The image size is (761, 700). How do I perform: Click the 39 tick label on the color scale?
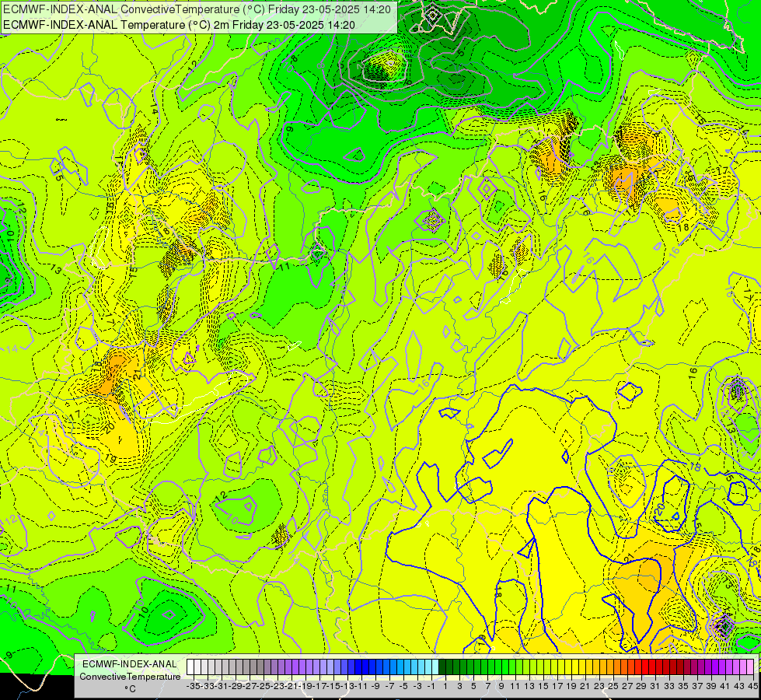(711, 686)
